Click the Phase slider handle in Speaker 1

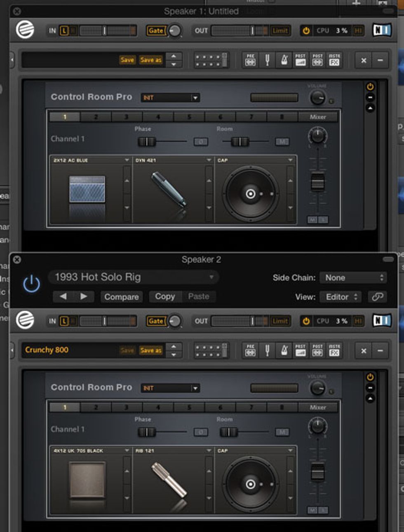point(146,142)
